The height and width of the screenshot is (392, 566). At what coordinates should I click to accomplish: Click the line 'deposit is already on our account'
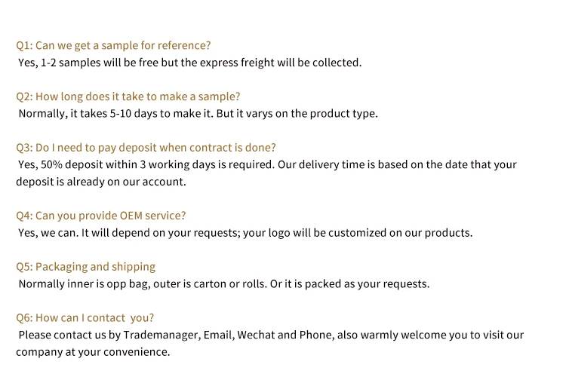(100, 182)
